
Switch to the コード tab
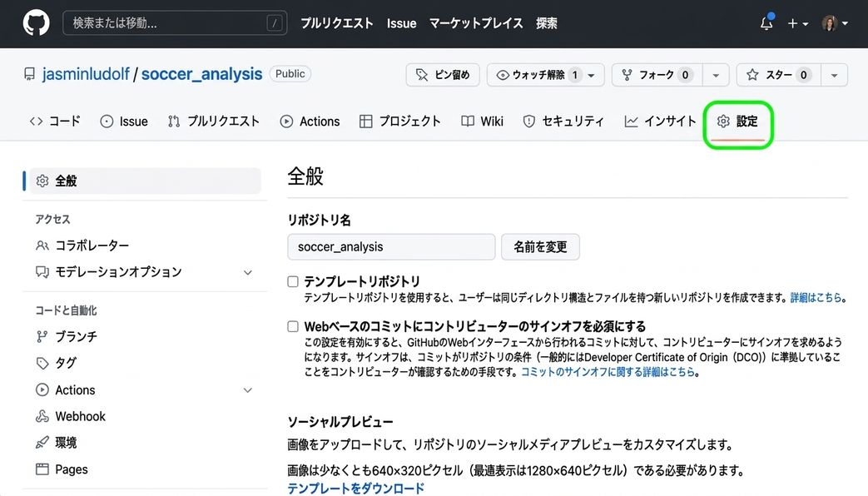tap(55, 122)
